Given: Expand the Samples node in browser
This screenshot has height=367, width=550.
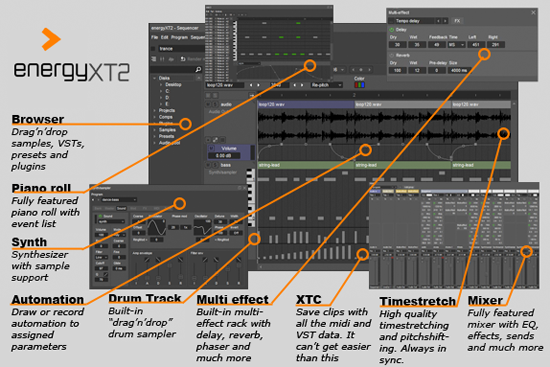Looking at the screenshot, I should click(x=155, y=130).
